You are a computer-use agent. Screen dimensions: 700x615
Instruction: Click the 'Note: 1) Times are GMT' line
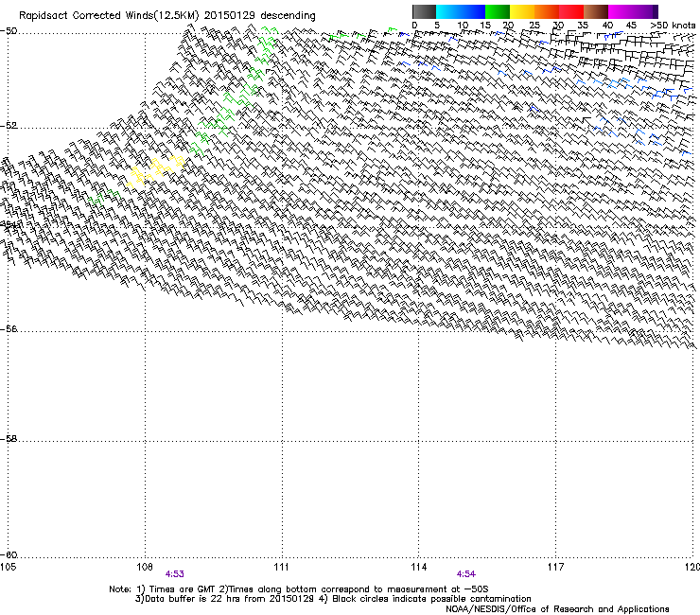pyautogui.click(x=299, y=589)
